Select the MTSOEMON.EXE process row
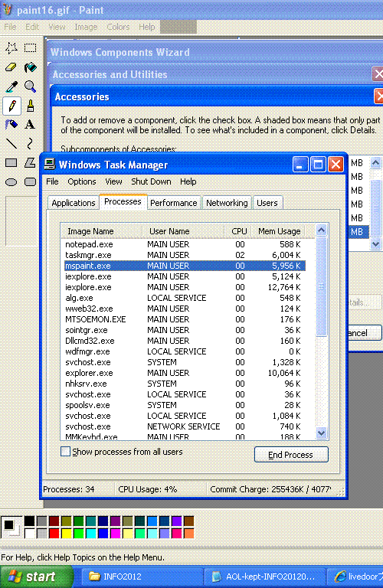This screenshot has width=383, height=588. pos(185,319)
